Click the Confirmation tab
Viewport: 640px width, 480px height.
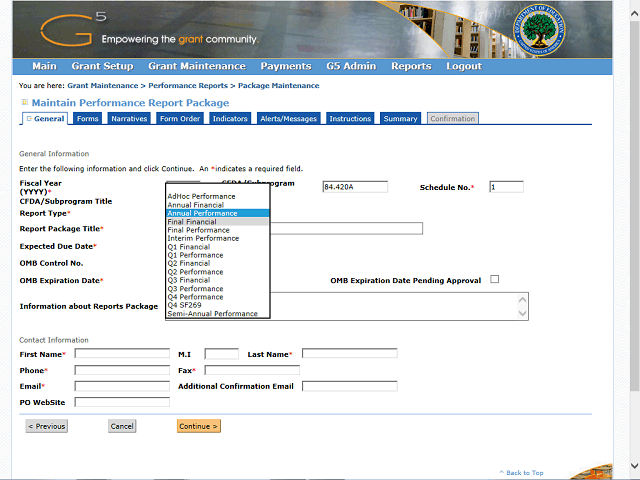pyautogui.click(x=453, y=118)
